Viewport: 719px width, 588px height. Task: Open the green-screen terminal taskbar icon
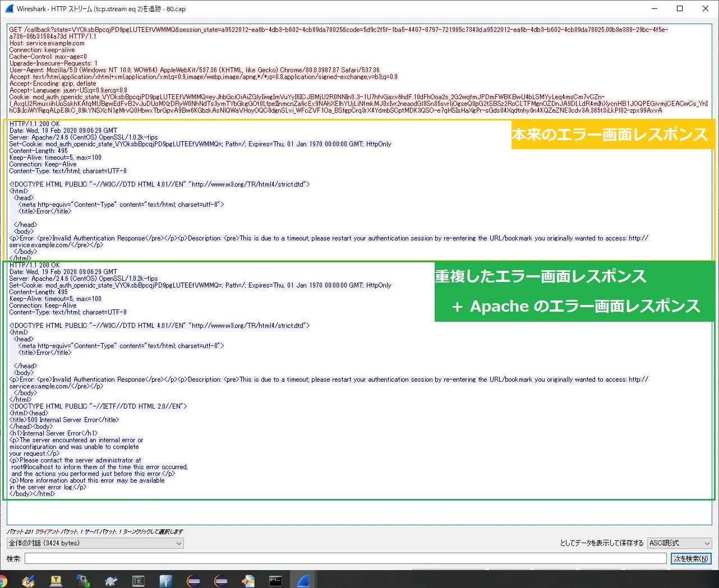[138, 581]
